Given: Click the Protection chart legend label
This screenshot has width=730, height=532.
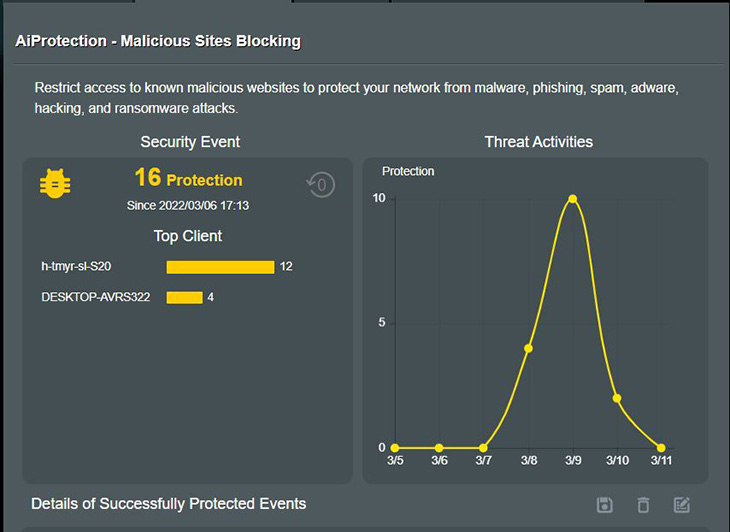Looking at the screenshot, I should pyautogui.click(x=408, y=172).
